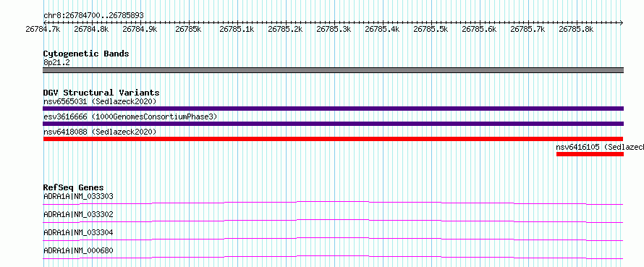Click the magenta NM_033303 transcript line
Image resolution: width=644 pixels, height=267 pixels.
pyautogui.click(x=333, y=201)
